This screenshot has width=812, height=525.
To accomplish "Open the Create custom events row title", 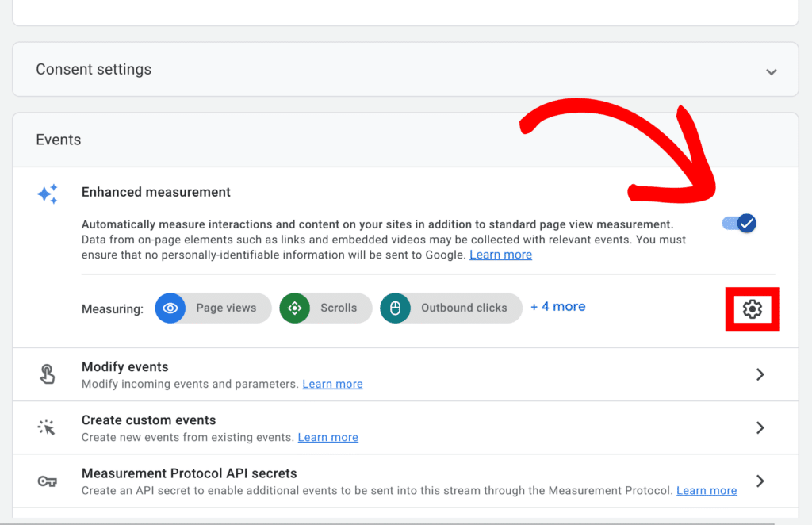I will (149, 420).
